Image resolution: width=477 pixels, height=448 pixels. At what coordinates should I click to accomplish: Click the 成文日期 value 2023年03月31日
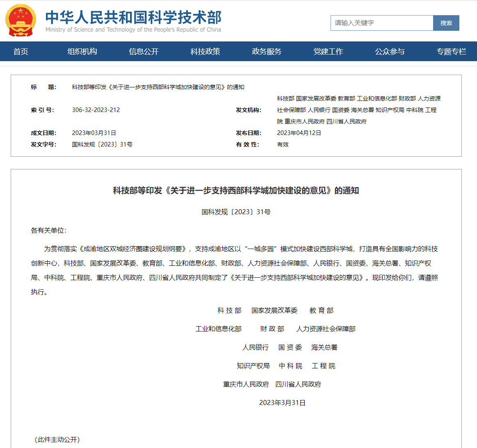pyautogui.click(x=94, y=133)
